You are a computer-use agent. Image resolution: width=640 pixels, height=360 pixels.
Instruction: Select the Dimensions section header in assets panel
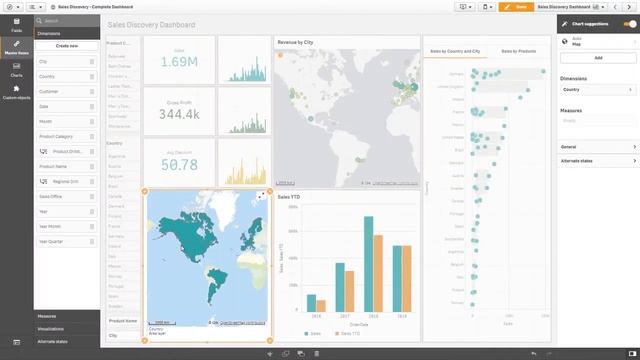click(x=67, y=33)
